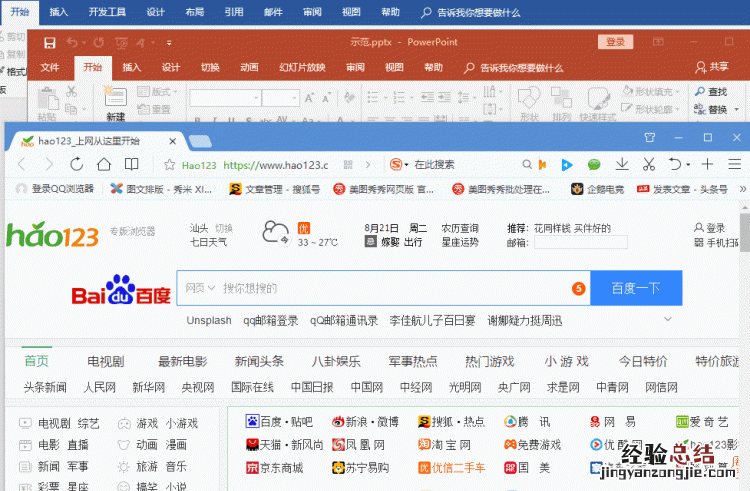The height and width of the screenshot is (491, 750).
Task: Bookmark page with star icon
Action: click(169, 165)
